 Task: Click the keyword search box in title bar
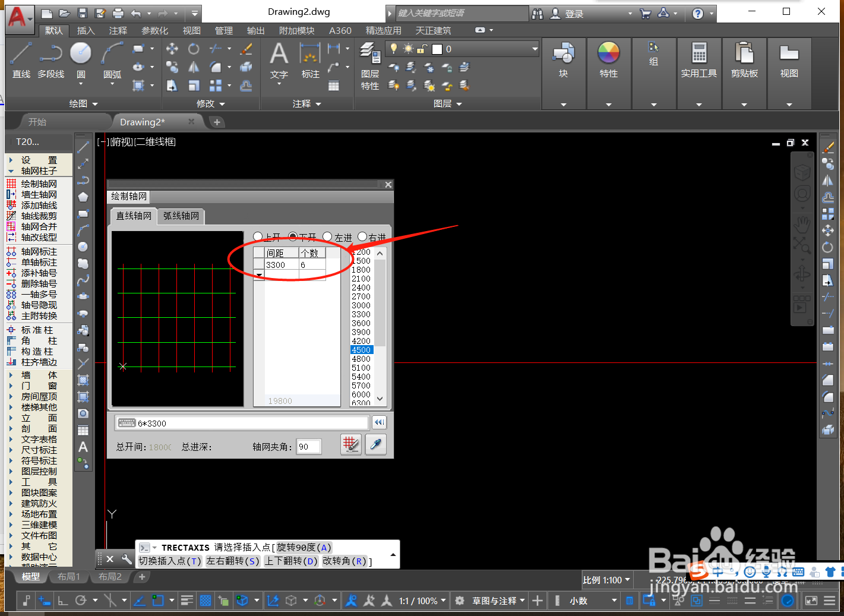tap(461, 13)
